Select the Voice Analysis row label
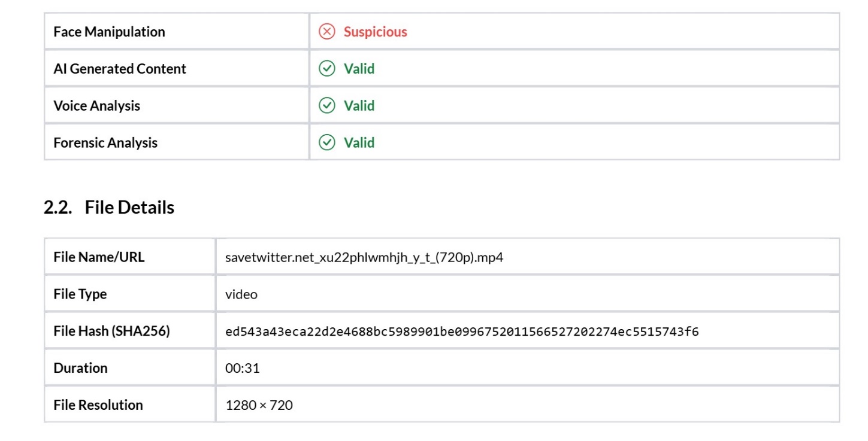Screen dimensions: 868x441 click(x=96, y=106)
